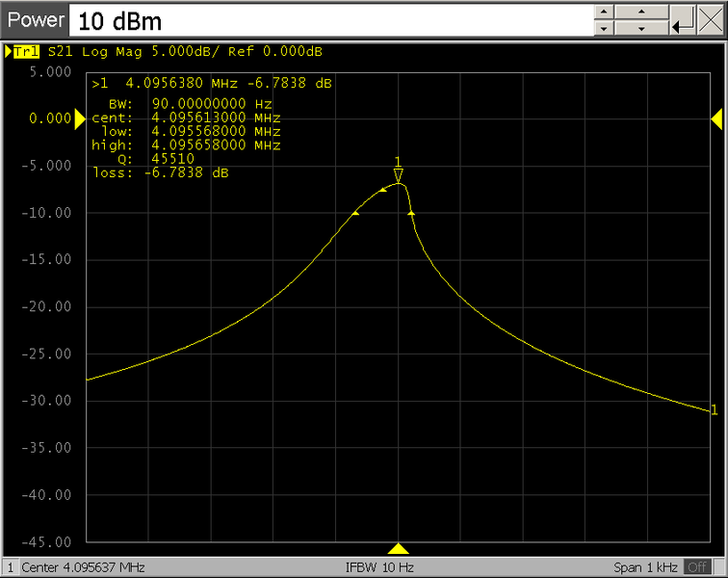Image resolution: width=728 pixels, height=578 pixels.
Task: Click the small down arrow stepper for power
Action: 603,28
